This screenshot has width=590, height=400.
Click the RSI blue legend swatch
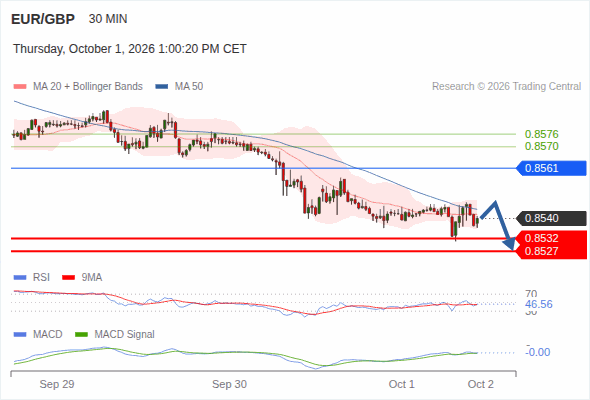click(x=20, y=278)
